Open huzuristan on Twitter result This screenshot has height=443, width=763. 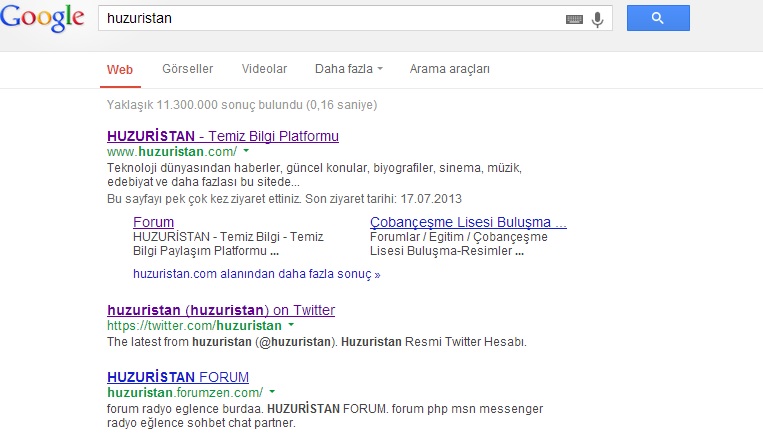tap(221, 310)
